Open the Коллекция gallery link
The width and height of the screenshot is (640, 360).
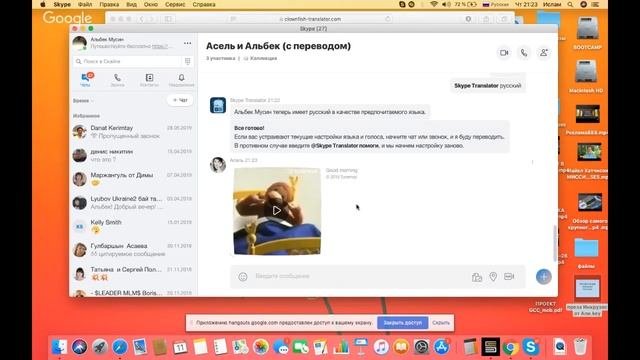click(x=260, y=58)
